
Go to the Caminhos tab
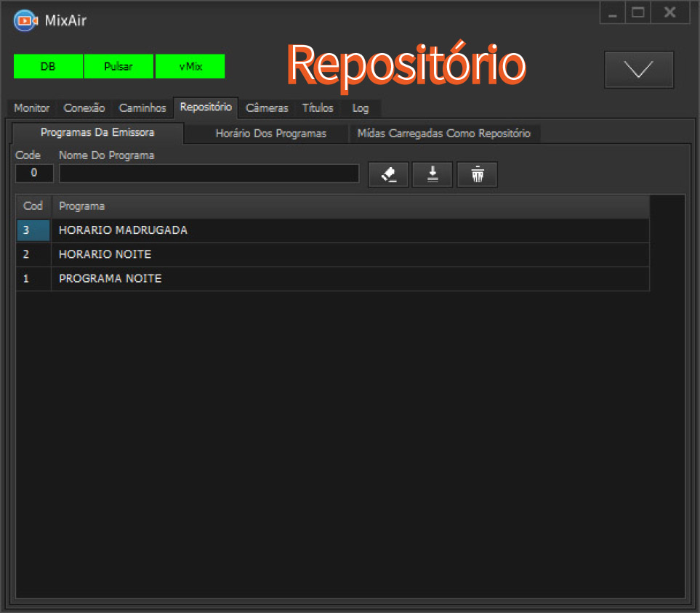pos(142,108)
